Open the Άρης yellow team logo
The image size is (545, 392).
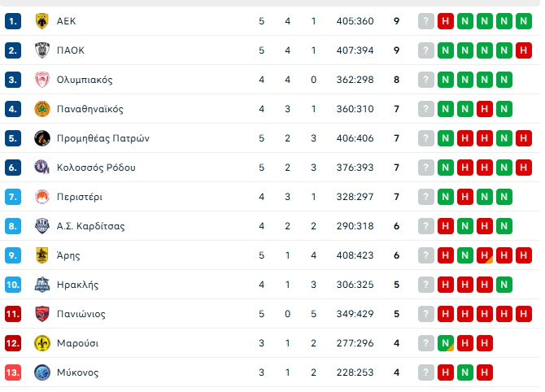42,255
